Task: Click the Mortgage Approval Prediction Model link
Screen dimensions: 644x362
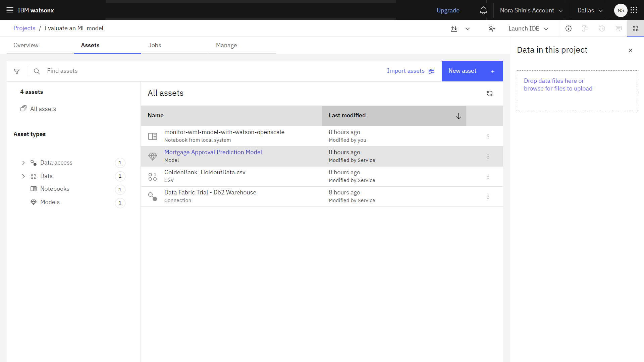Action: (x=213, y=152)
